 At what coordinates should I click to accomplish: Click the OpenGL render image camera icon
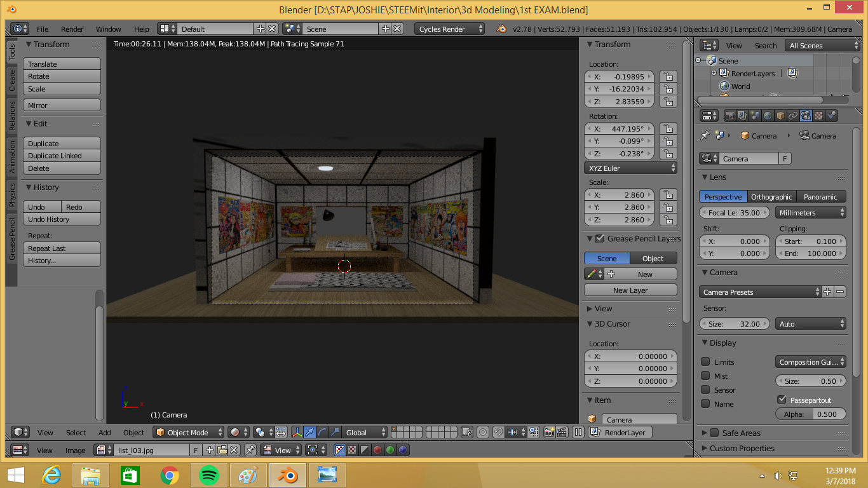(550, 432)
